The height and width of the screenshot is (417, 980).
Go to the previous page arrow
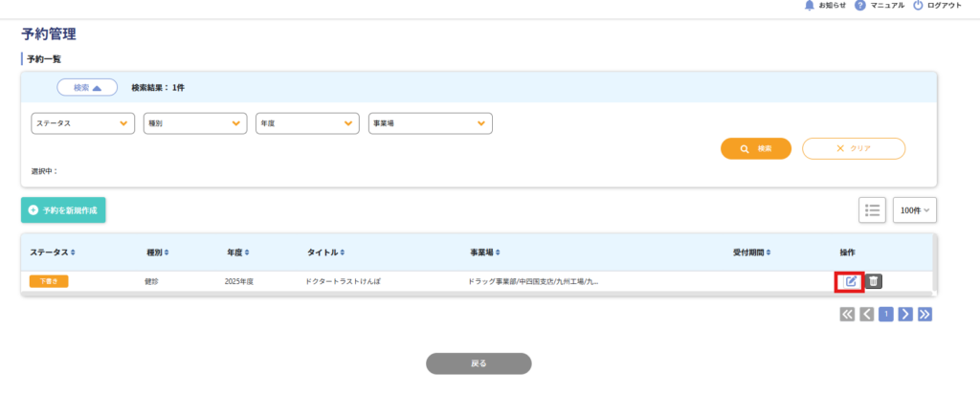866,314
